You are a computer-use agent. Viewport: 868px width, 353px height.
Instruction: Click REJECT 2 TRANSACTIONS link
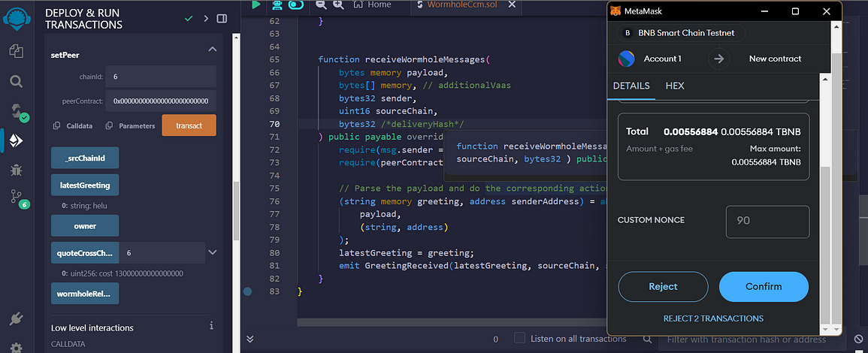tap(713, 318)
